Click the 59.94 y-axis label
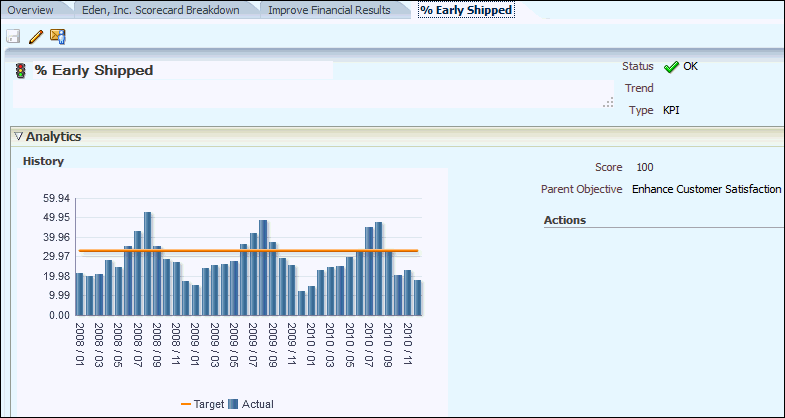Screen dimensions: 785x418 tap(57, 198)
